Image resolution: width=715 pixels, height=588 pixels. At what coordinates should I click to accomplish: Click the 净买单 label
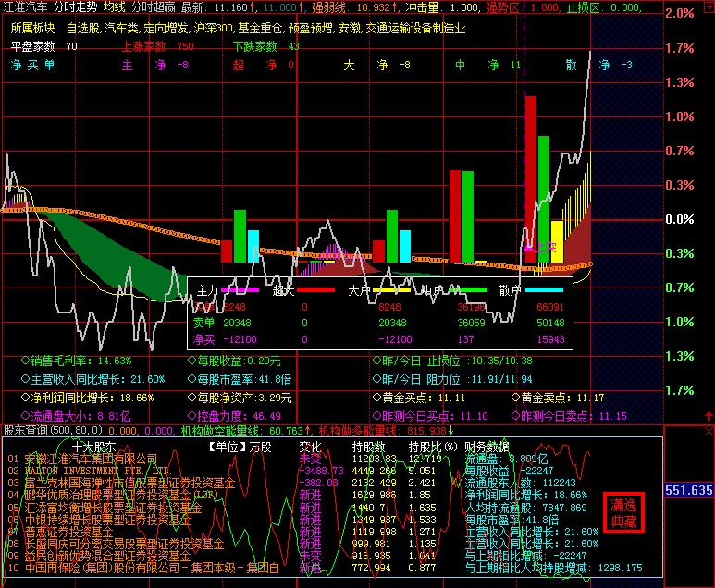click(x=32, y=65)
